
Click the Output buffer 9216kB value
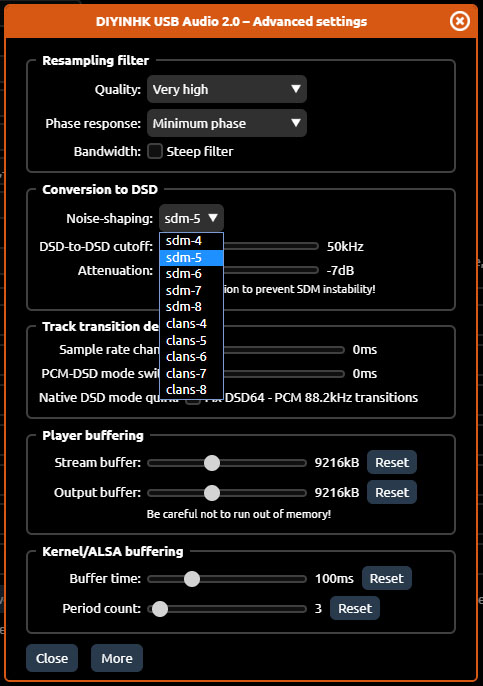click(337, 493)
